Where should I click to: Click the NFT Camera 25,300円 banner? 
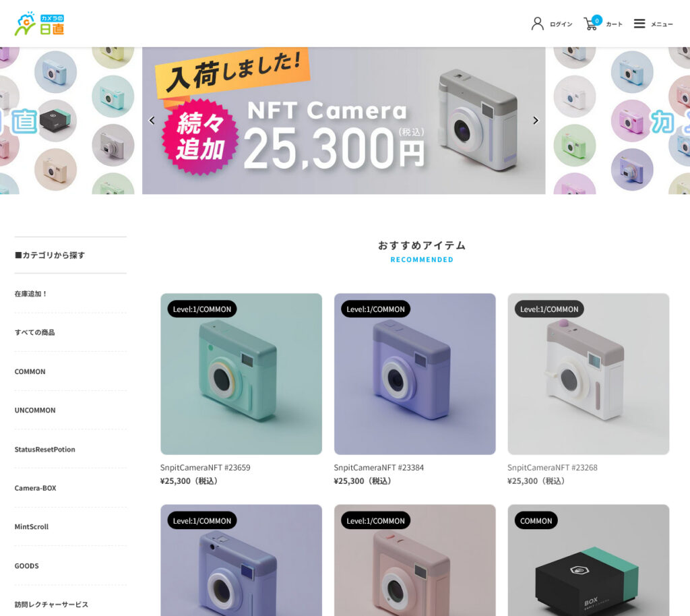click(344, 121)
